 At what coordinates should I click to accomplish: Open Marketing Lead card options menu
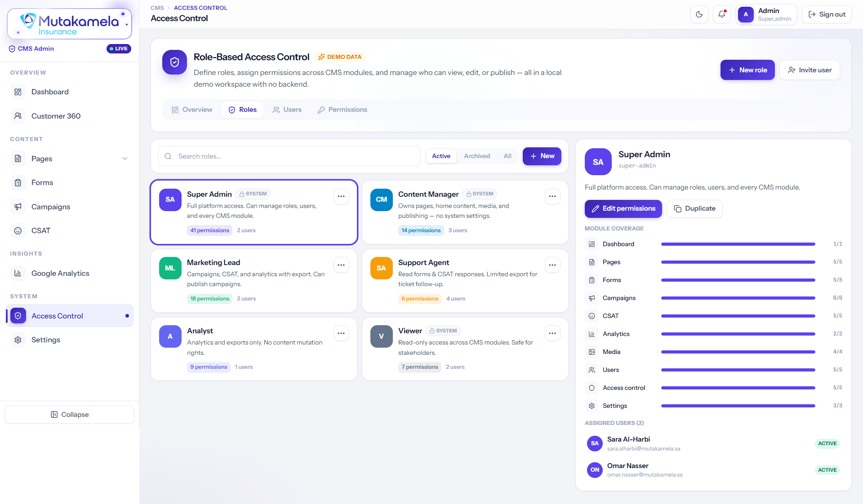(341, 265)
